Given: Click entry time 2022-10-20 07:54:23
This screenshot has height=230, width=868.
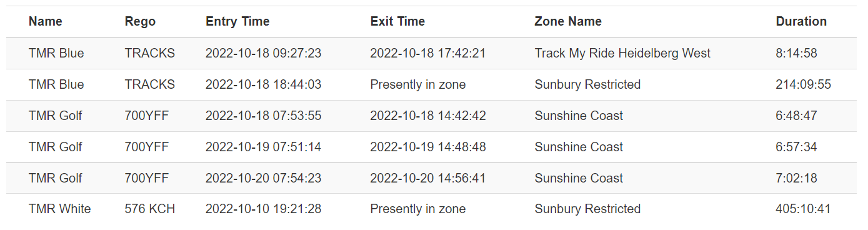Looking at the screenshot, I should (x=263, y=178).
